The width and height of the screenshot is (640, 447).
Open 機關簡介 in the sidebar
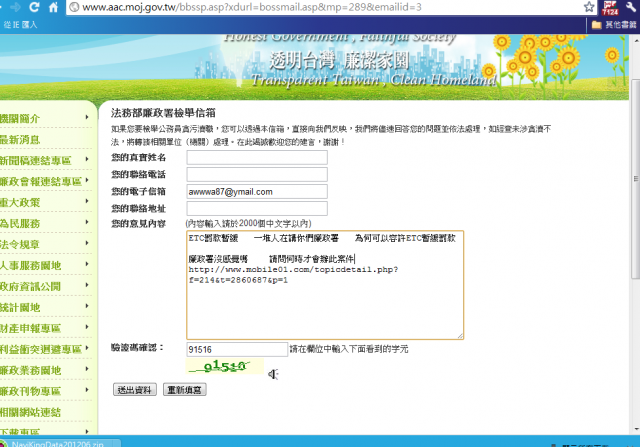20,119
